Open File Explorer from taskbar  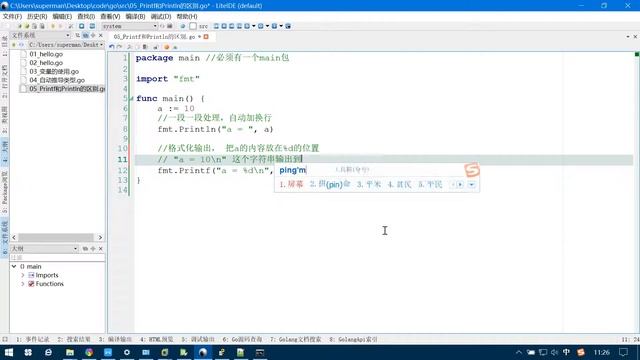[70, 352]
